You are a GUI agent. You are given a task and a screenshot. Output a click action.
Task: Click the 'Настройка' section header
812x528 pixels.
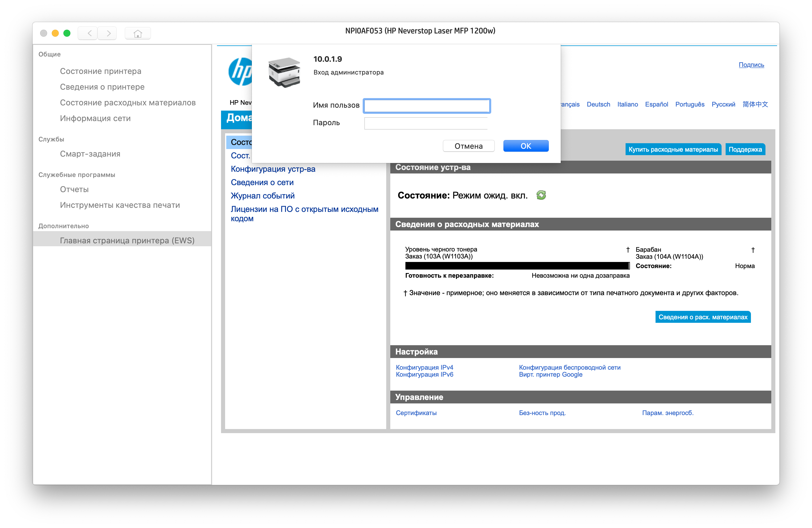coord(416,351)
